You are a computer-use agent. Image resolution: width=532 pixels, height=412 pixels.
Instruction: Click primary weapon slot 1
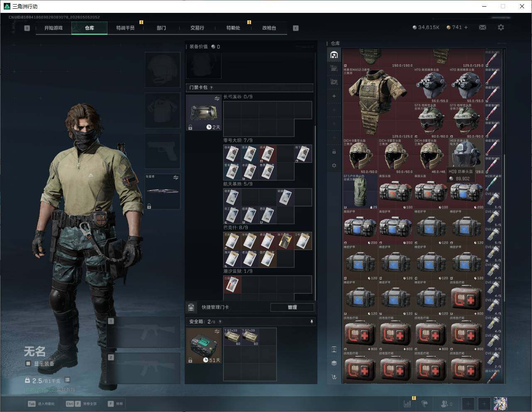pos(144,332)
